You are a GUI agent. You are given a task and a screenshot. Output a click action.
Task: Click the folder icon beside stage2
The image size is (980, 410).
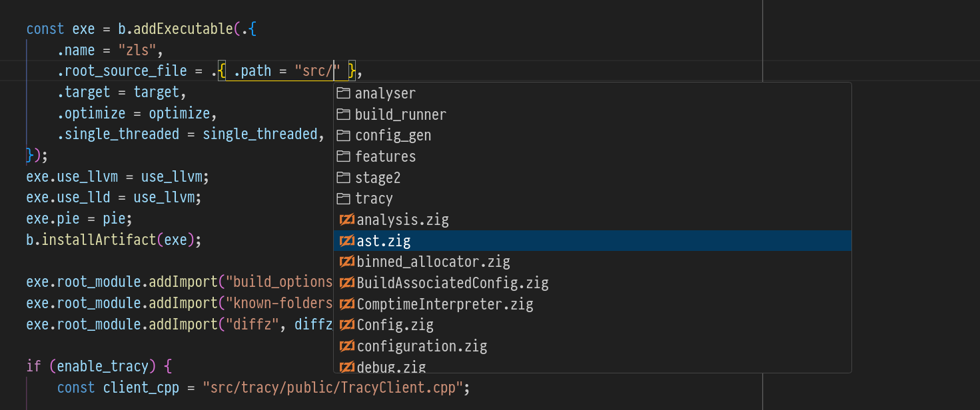pos(343,178)
